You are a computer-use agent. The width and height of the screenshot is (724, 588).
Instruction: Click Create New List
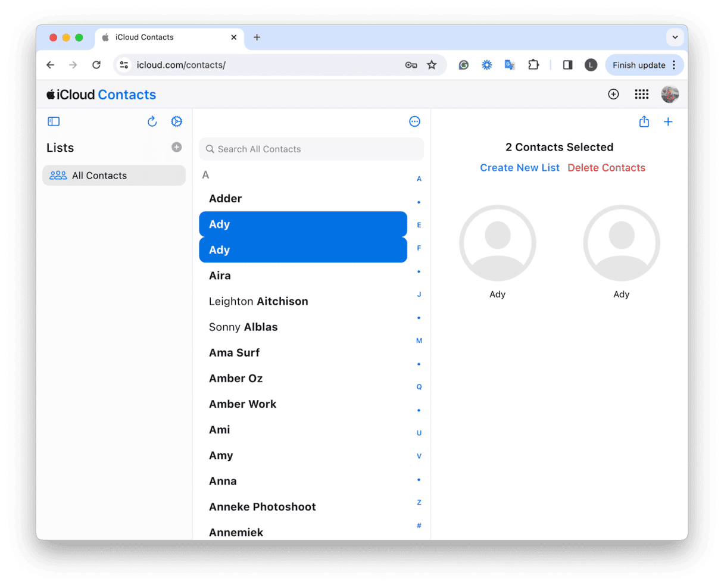point(519,167)
